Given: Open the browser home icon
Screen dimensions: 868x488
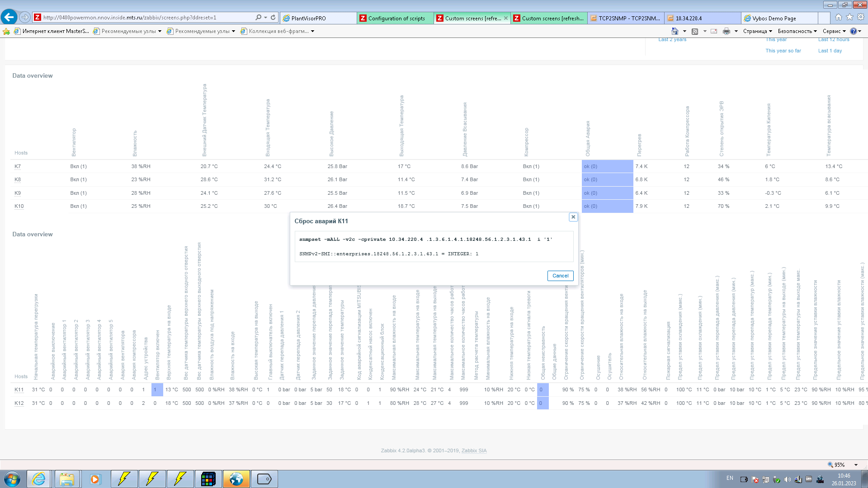Looking at the screenshot, I should [839, 17].
